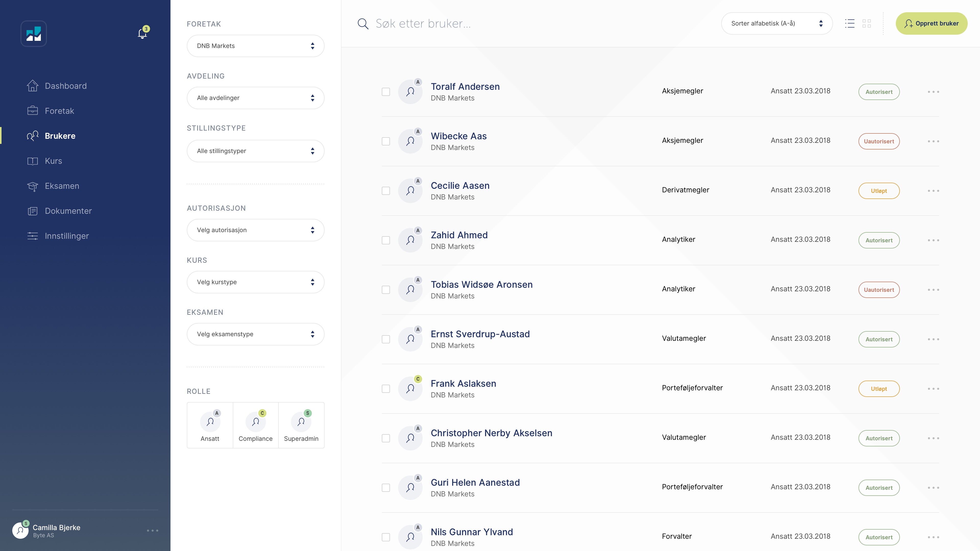
Task: Open more options for Tobias Widsøe Aronsen
Action: pos(933,289)
